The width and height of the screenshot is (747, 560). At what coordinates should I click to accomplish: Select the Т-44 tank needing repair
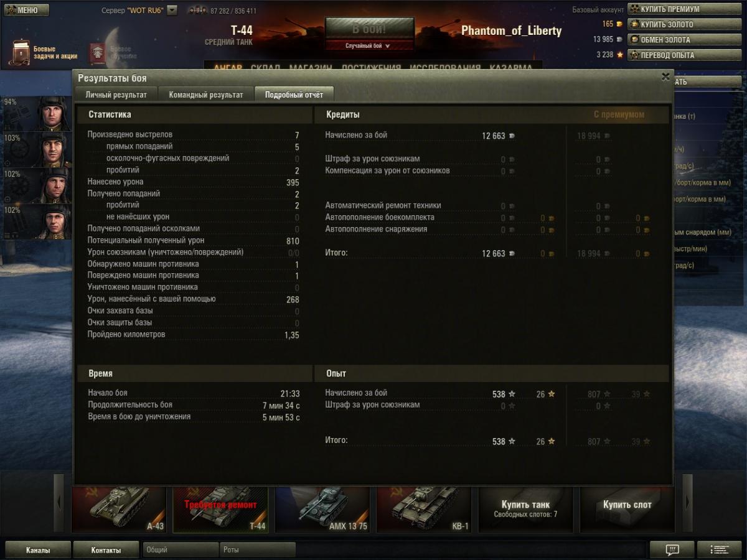pyautogui.click(x=220, y=509)
